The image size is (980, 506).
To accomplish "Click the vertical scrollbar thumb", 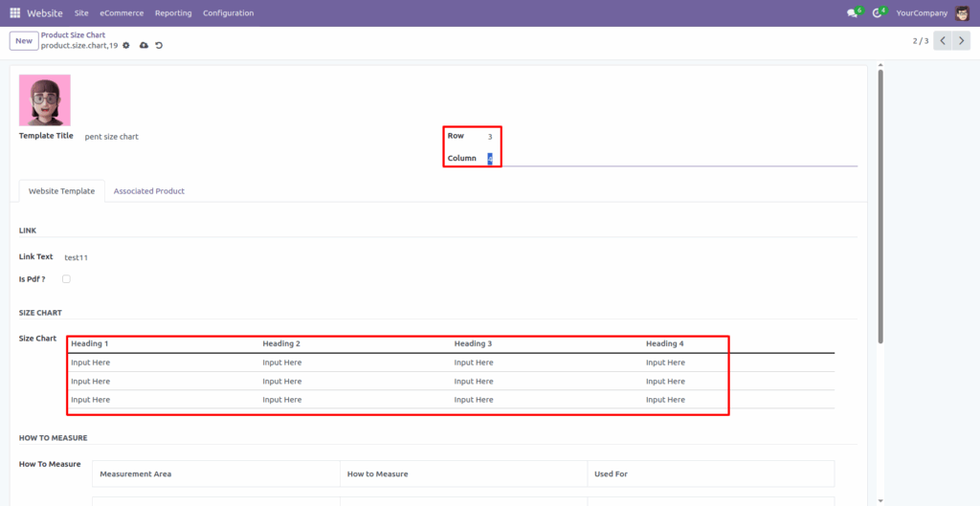I will pyautogui.click(x=880, y=207).
